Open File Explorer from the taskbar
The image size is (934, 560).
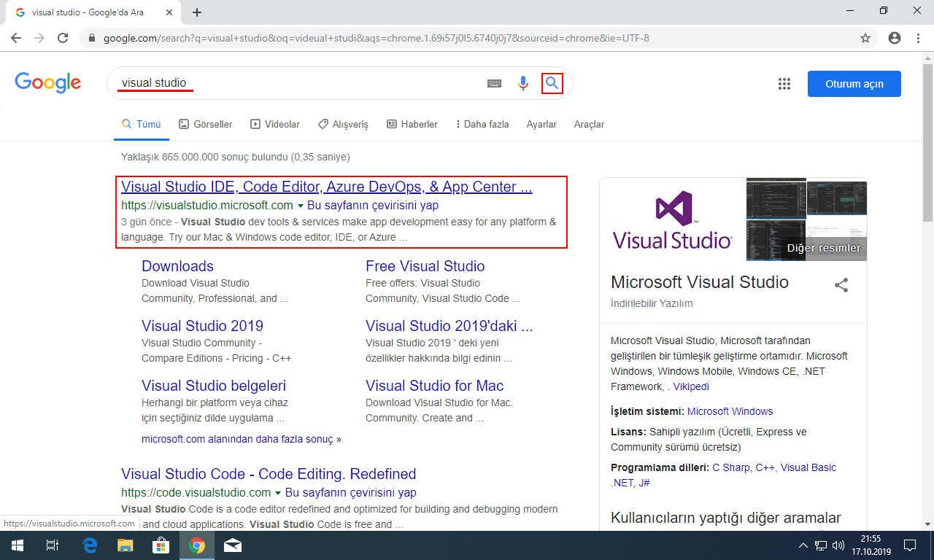[126, 545]
